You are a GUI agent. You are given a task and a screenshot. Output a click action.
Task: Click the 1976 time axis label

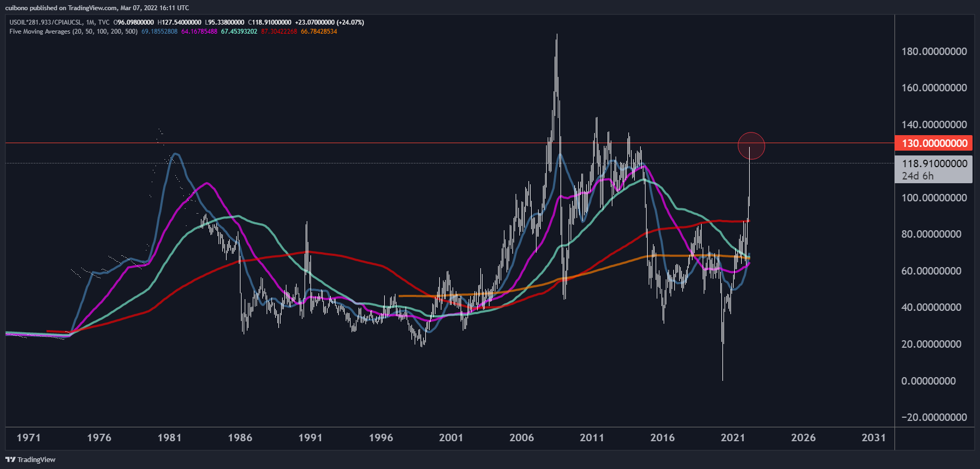pos(99,437)
